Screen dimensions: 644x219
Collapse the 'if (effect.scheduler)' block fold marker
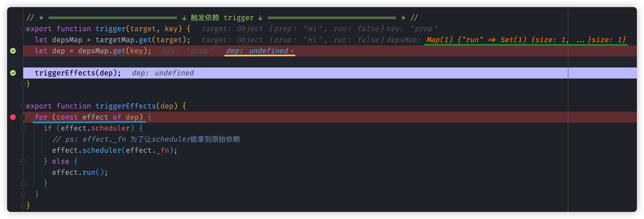tap(23, 128)
